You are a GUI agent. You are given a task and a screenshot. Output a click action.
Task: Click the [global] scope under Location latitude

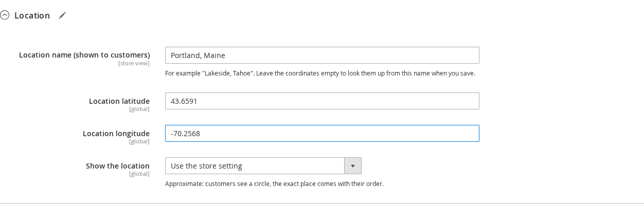[x=139, y=109]
